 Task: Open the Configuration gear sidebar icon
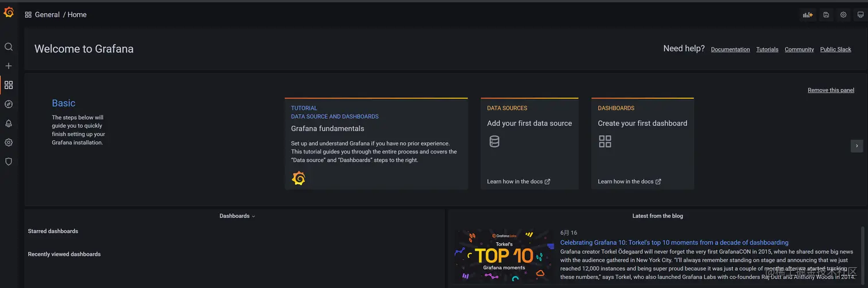pos(9,143)
